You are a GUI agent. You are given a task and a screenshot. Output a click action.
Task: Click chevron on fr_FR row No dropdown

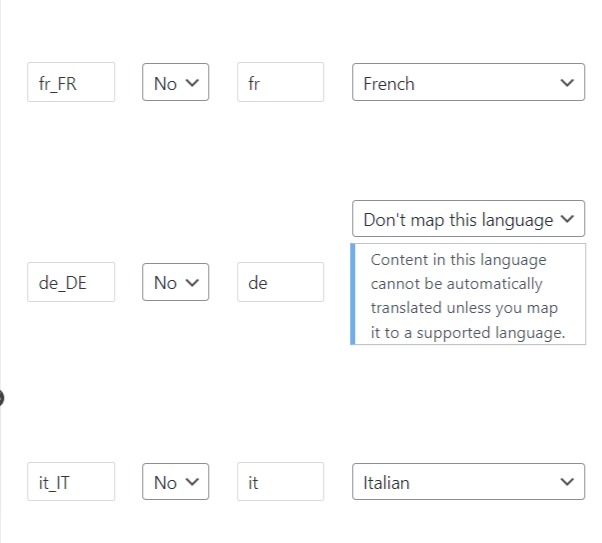tap(193, 83)
